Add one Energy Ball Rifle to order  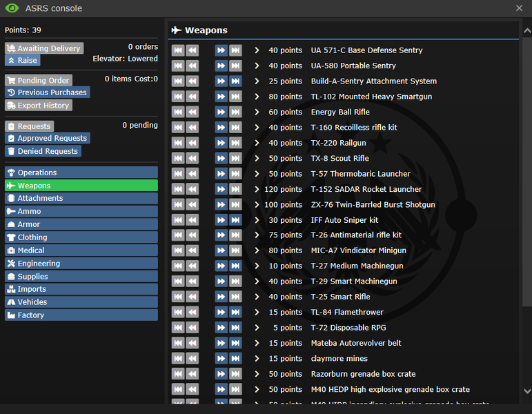(x=221, y=112)
